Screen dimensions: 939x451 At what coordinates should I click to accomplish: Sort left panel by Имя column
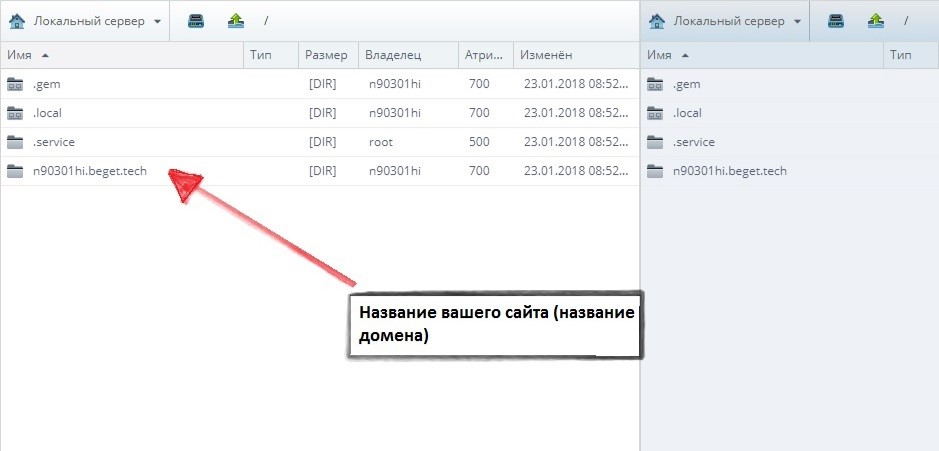(122, 55)
